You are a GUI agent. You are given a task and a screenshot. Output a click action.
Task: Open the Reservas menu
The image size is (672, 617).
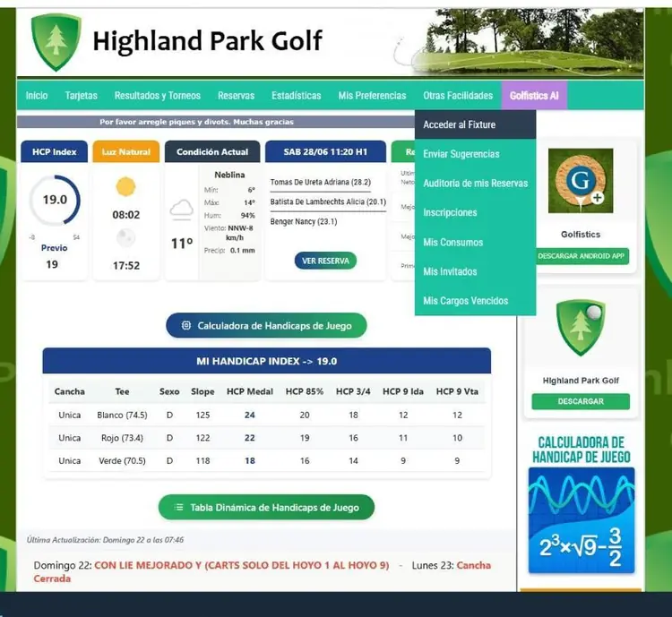236,96
